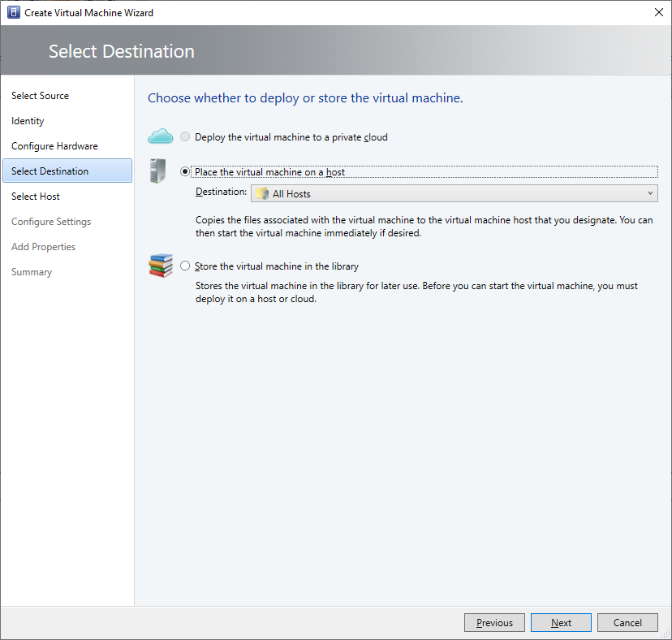Click the wizard icon in title bar
This screenshot has height=640, width=672.
(x=13, y=13)
